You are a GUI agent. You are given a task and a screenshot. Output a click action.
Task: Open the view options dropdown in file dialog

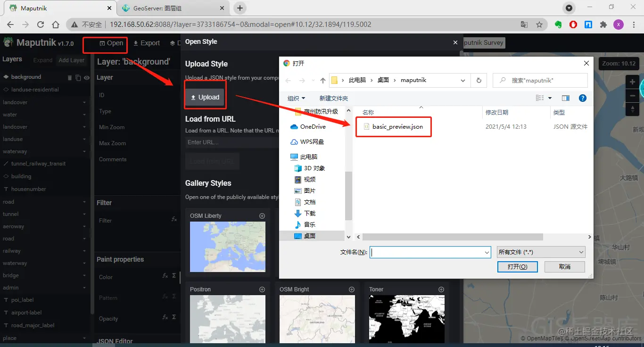point(550,98)
